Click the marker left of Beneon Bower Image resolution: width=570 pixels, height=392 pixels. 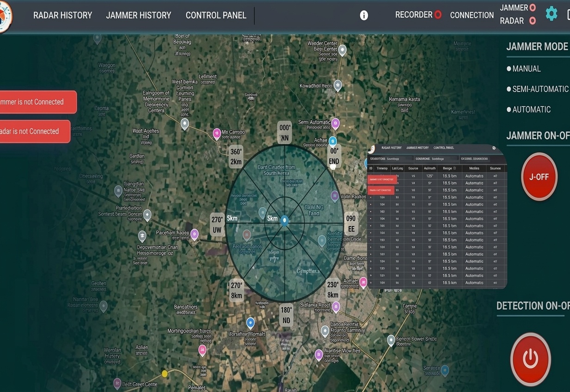(391, 341)
